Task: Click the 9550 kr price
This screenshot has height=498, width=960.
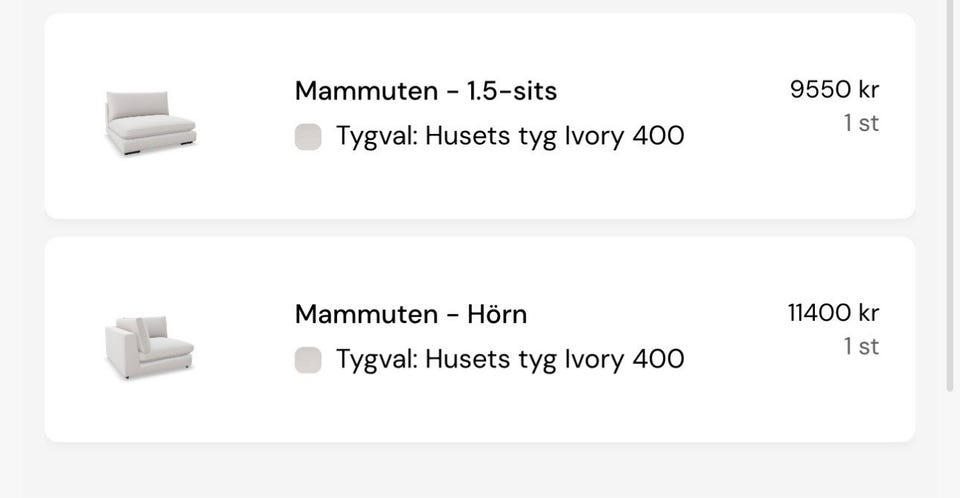Action: 834,89
